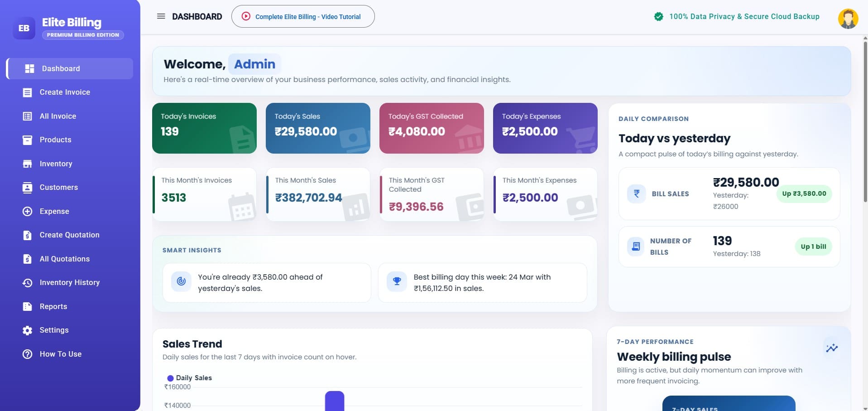Click the How To Use question-mark icon
Image resolution: width=868 pixels, height=411 pixels.
pos(28,354)
